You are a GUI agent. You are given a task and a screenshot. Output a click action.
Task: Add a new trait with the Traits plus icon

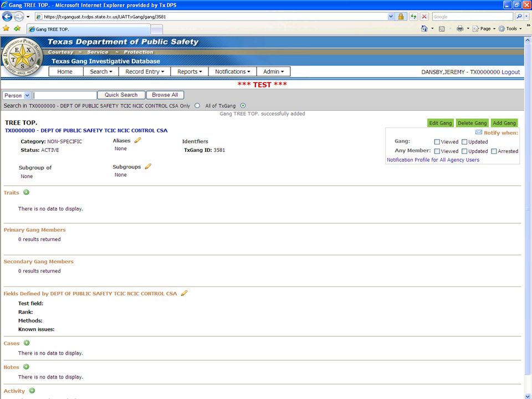coord(26,192)
